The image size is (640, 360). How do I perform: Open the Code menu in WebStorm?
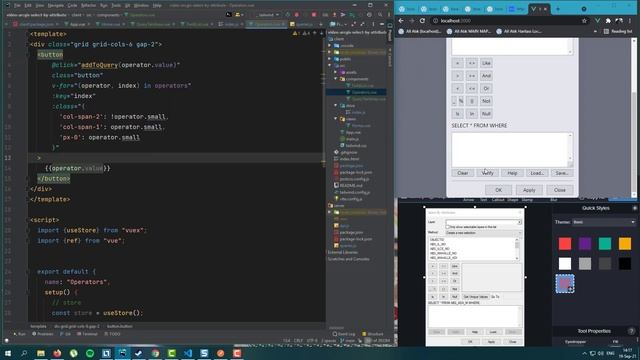pyautogui.click(x=72, y=5)
